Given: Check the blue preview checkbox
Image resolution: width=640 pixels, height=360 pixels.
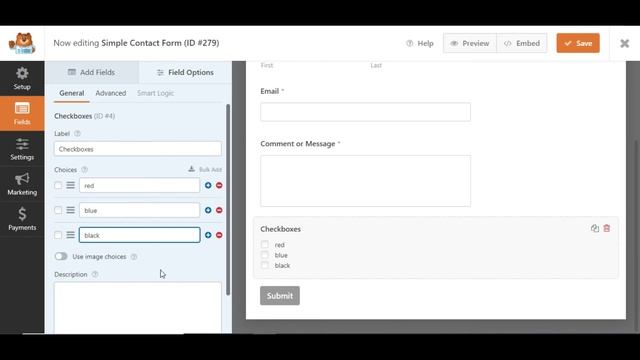Looking at the screenshot, I should [x=264, y=255].
